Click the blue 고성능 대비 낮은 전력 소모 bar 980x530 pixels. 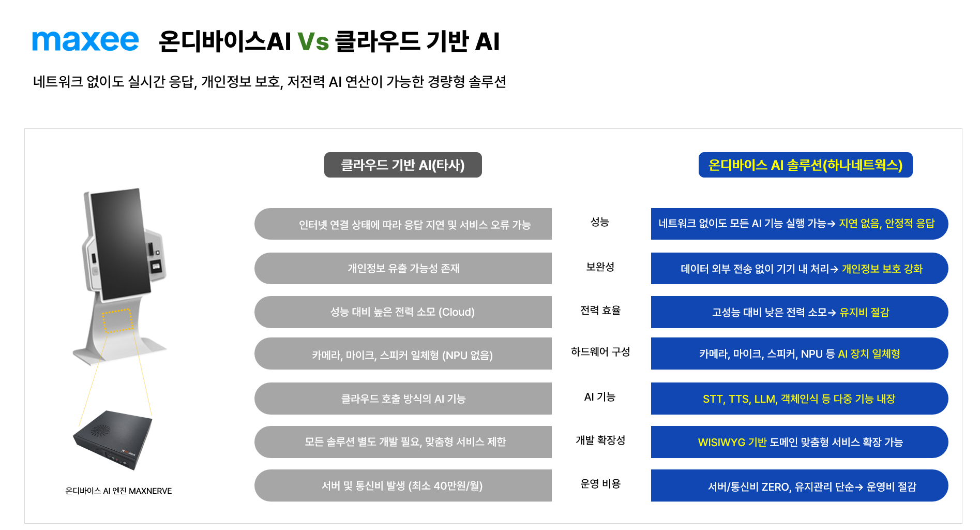pyautogui.click(x=800, y=312)
